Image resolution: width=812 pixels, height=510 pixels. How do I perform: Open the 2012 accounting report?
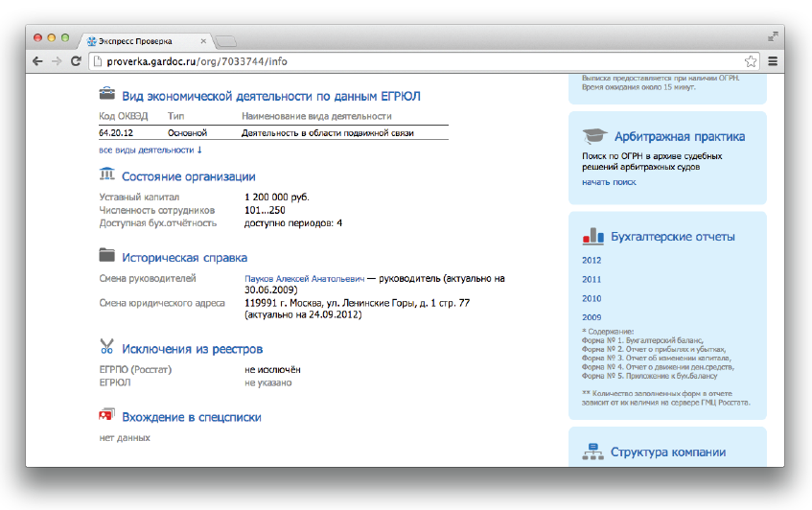coord(592,260)
